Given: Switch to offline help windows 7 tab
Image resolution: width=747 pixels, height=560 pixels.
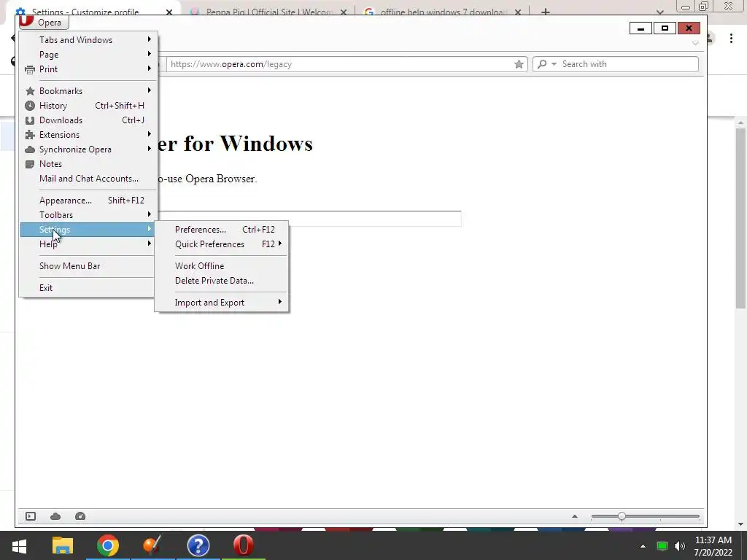Looking at the screenshot, I should click(x=443, y=12).
